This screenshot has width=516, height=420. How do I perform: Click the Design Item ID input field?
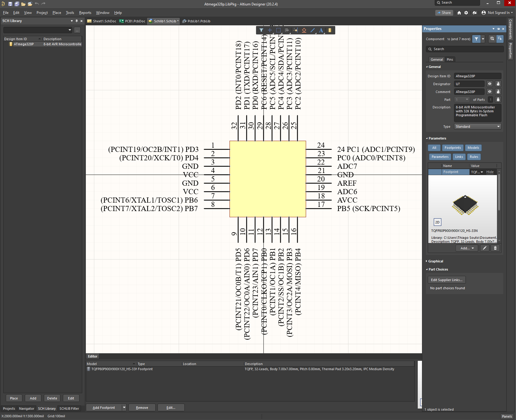coord(478,76)
